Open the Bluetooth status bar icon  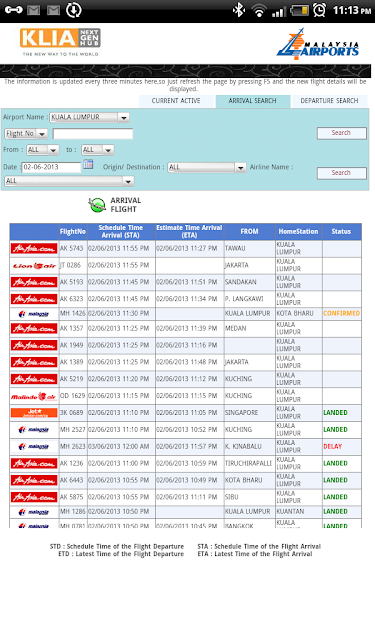(x=238, y=10)
